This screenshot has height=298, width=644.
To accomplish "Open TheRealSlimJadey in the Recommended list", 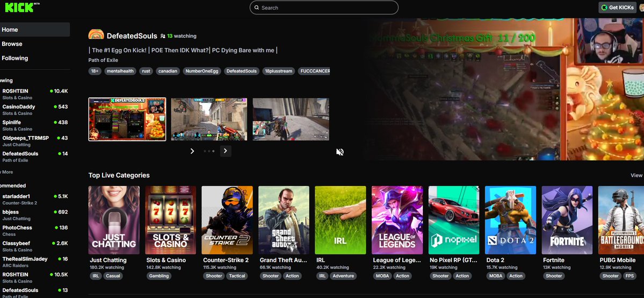I will point(34,262).
